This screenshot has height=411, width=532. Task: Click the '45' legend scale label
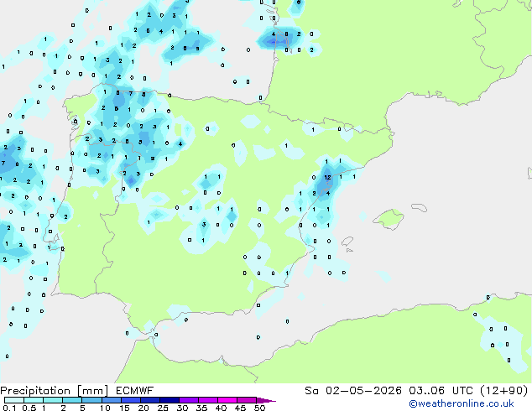pyautogui.click(x=240, y=408)
